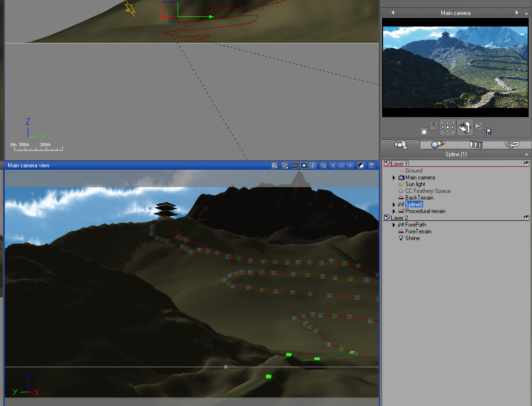Click the yellow sun light wireframe in side view
This screenshot has width=532, height=406.
[x=130, y=9]
